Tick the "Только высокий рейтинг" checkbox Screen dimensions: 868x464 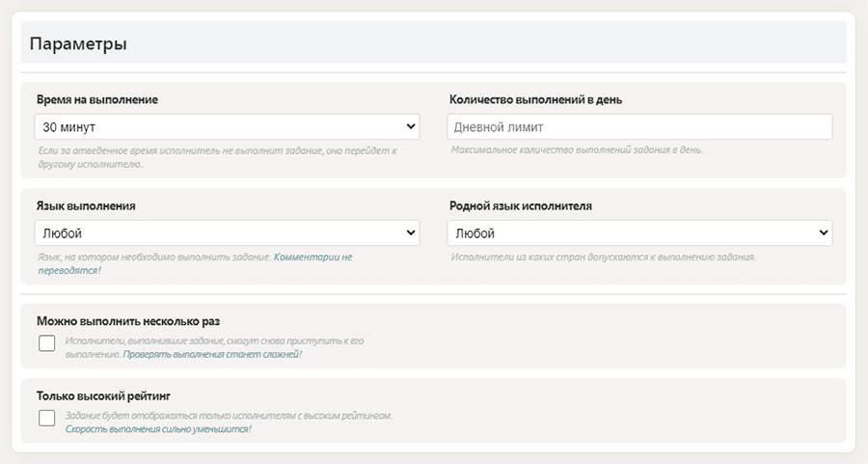(x=46, y=418)
